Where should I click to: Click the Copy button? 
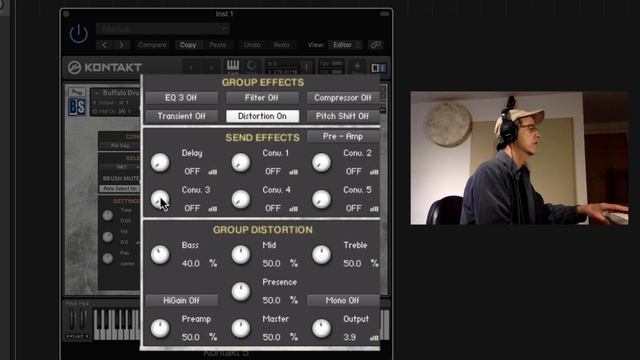click(188, 45)
